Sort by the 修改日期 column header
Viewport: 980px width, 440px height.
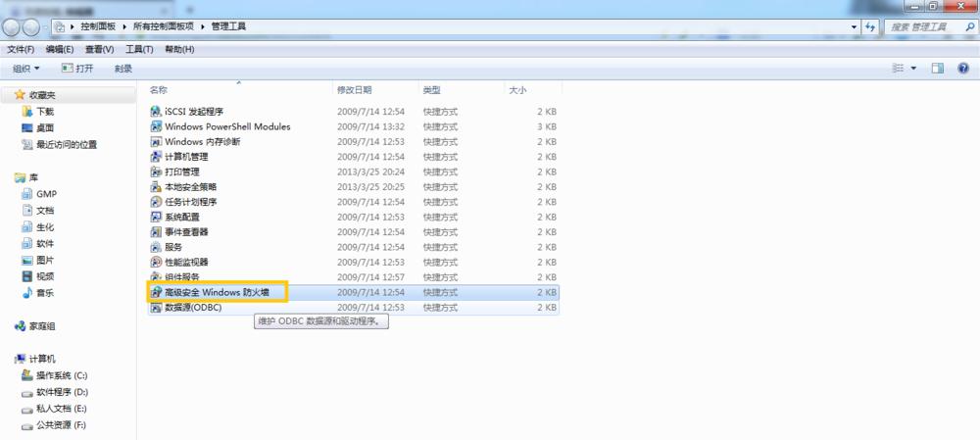(375, 90)
